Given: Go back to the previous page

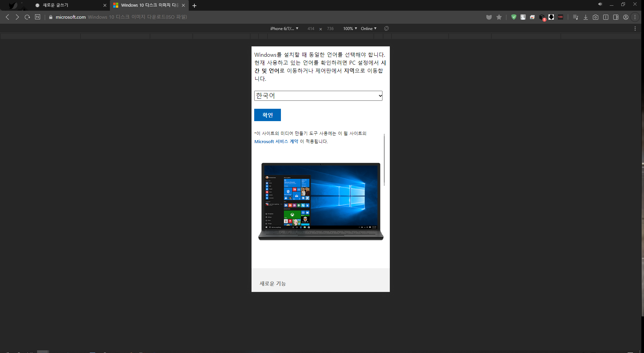Looking at the screenshot, I should 7,17.
